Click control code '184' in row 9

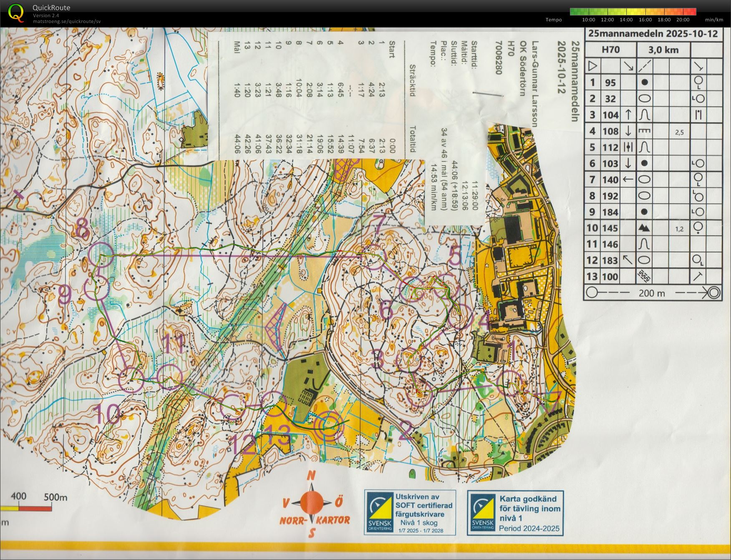click(610, 212)
